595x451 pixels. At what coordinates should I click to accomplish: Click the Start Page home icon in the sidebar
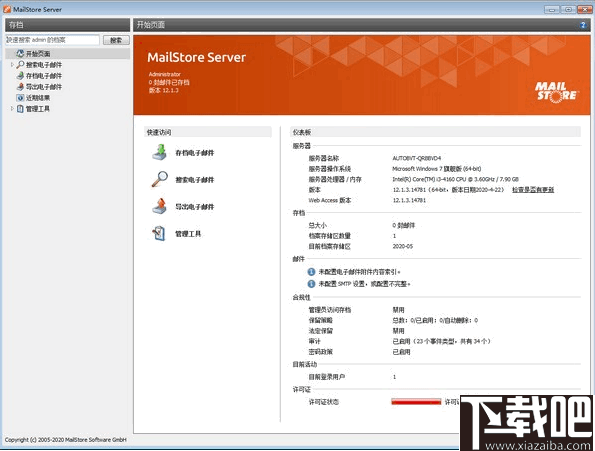click(20, 53)
